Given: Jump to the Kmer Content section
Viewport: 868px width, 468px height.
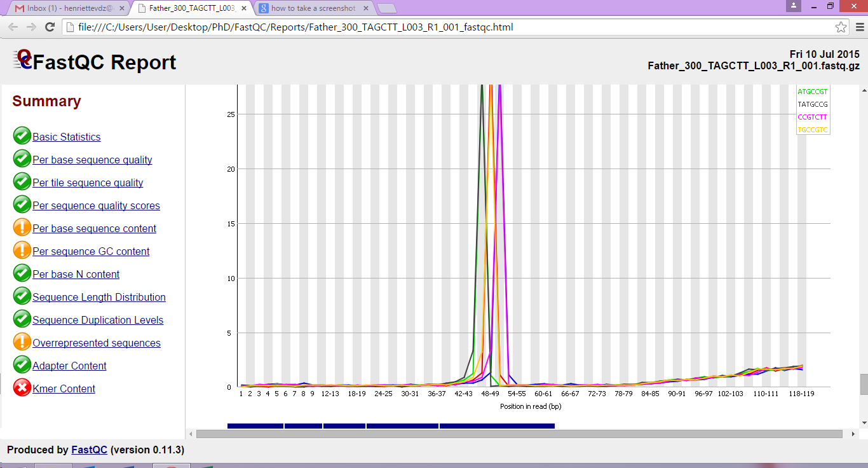Looking at the screenshot, I should pos(64,389).
